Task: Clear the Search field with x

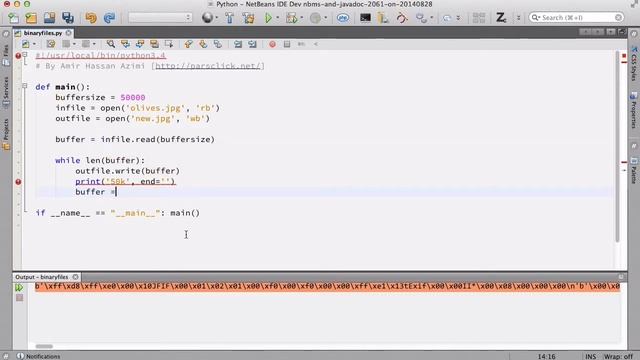Action: [618, 18]
